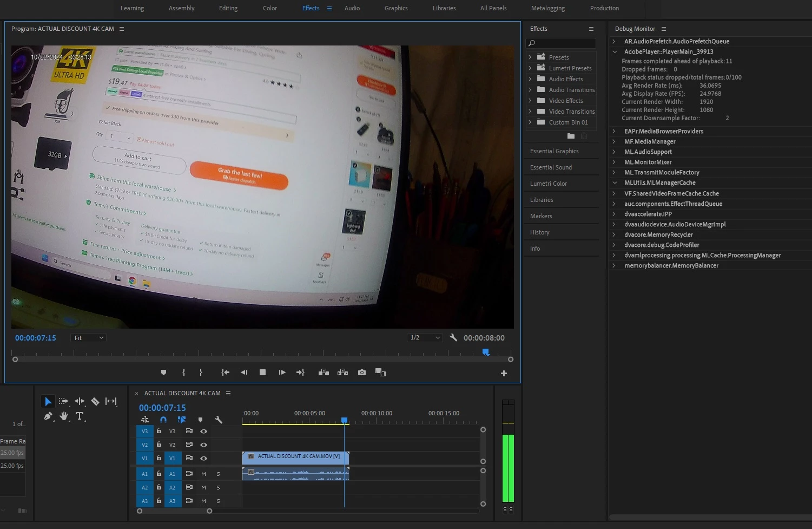Screen dimensions: 812x529
Task: Select the Type tool
Action: (80, 416)
